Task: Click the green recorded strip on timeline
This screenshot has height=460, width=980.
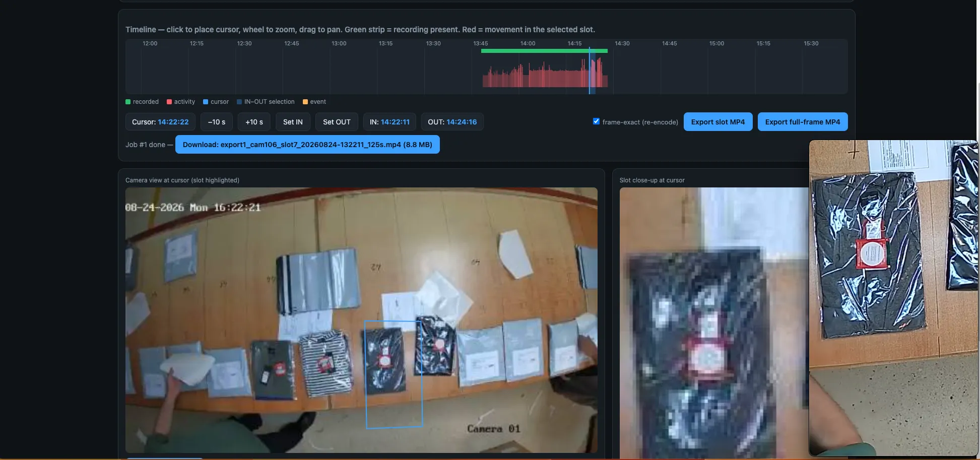Action: pyautogui.click(x=544, y=51)
